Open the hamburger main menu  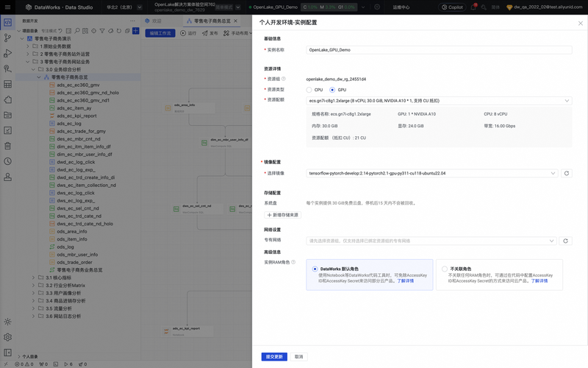7,7
